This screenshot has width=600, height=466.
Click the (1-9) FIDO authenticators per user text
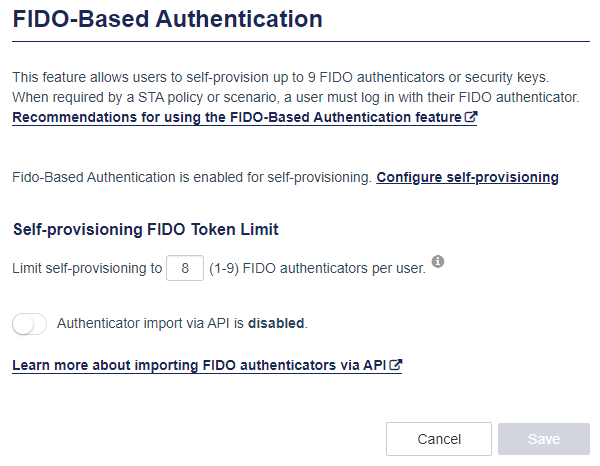(x=317, y=268)
